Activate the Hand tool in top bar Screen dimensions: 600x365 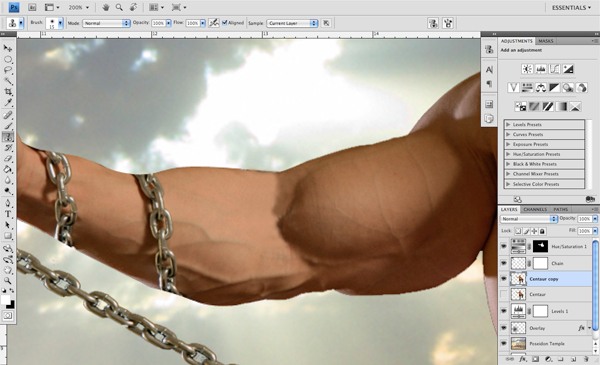[106, 7]
